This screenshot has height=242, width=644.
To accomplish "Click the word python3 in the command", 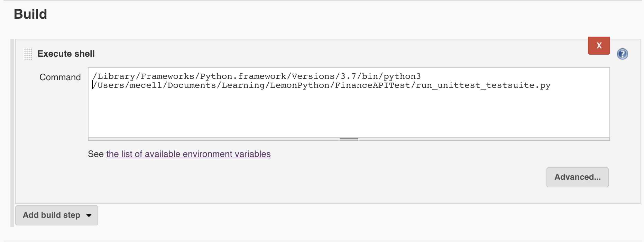I will pyautogui.click(x=402, y=76).
